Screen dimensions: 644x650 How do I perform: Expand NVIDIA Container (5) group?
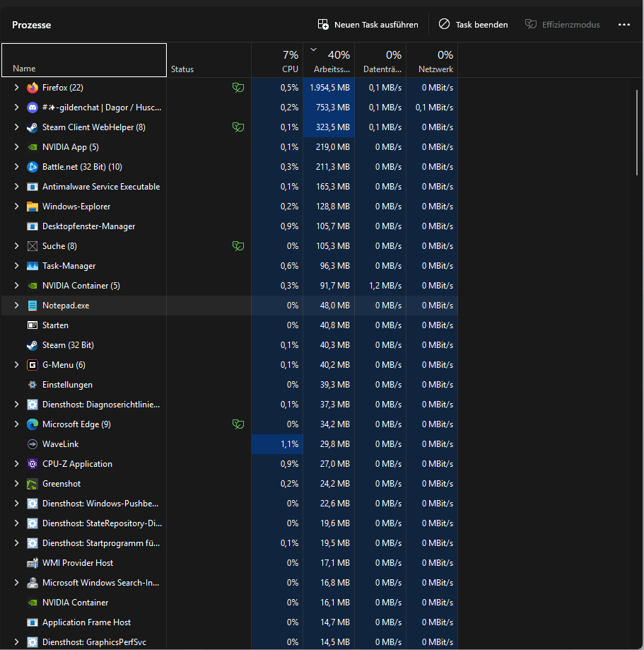point(16,286)
